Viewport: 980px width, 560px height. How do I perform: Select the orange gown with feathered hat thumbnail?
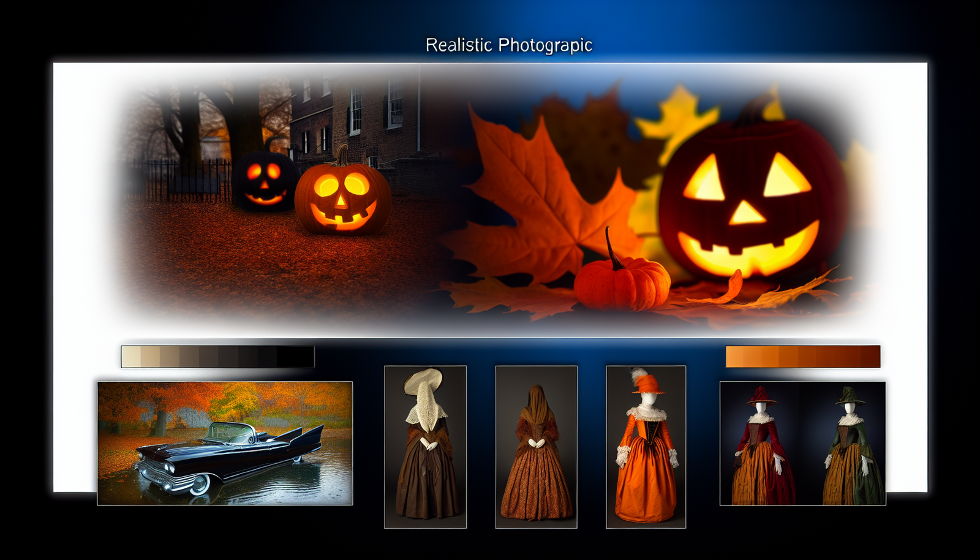pos(646,447)
